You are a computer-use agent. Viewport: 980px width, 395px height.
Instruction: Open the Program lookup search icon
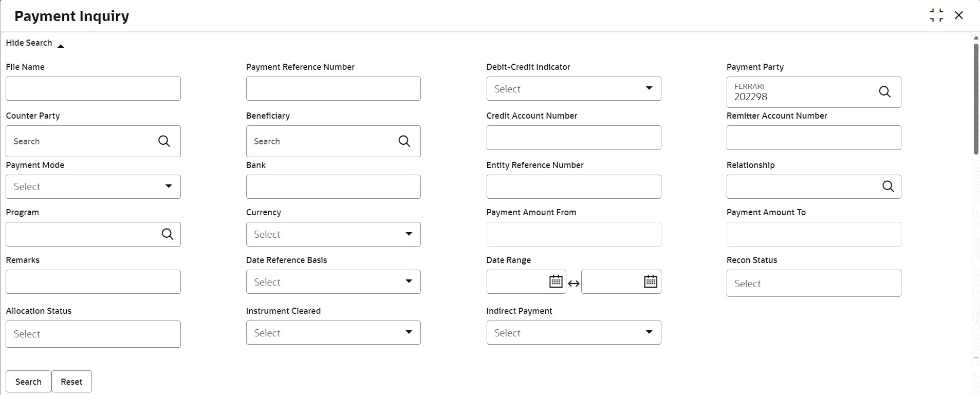pyautogui.click(x=168, y=234)
